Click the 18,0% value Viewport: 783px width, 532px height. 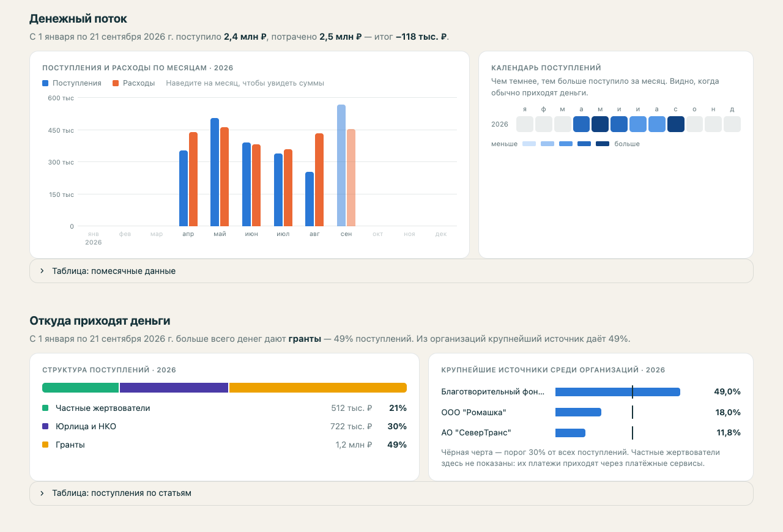pyautogui.click(x=728, y=412)
